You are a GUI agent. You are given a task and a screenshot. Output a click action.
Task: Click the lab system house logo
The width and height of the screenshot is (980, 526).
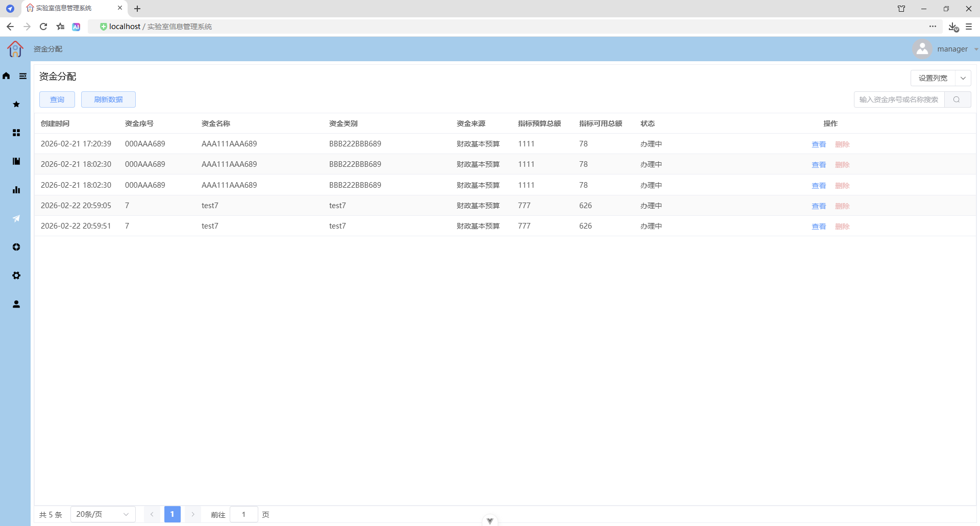15,49
